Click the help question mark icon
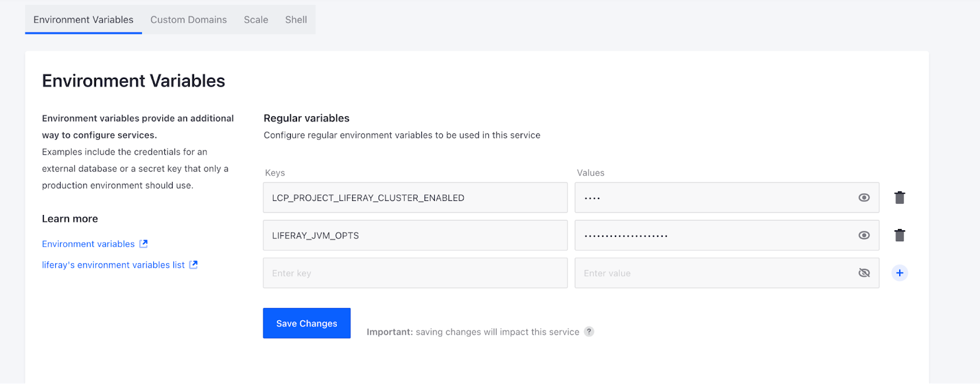980x384 pixels. [x=589, y=331]
